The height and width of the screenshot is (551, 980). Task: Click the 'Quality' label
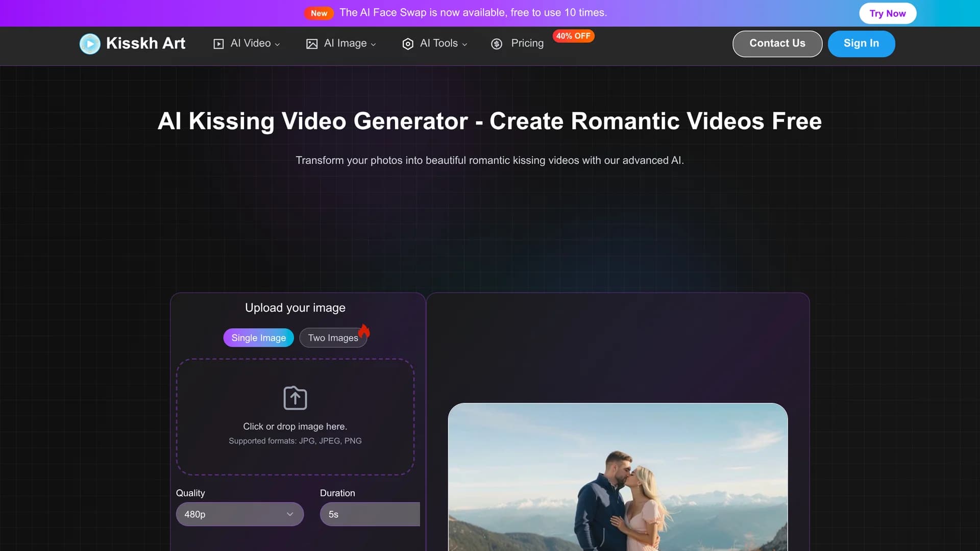pyautogui.click(x=190, y=493)
